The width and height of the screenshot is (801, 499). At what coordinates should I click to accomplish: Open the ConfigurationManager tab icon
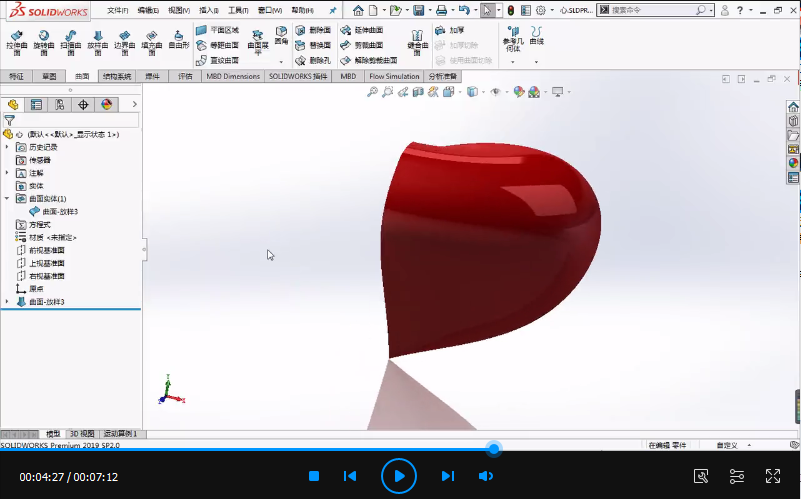coord(60,105)
